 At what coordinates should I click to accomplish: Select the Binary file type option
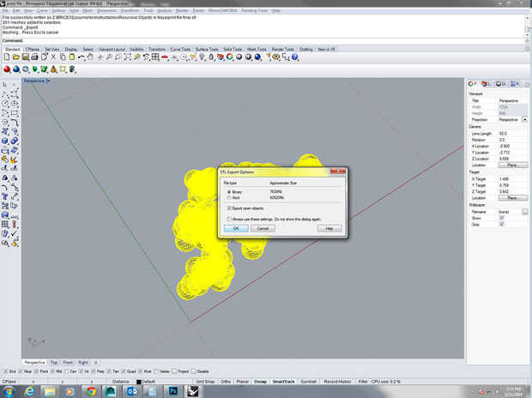[x=229, y=191]
